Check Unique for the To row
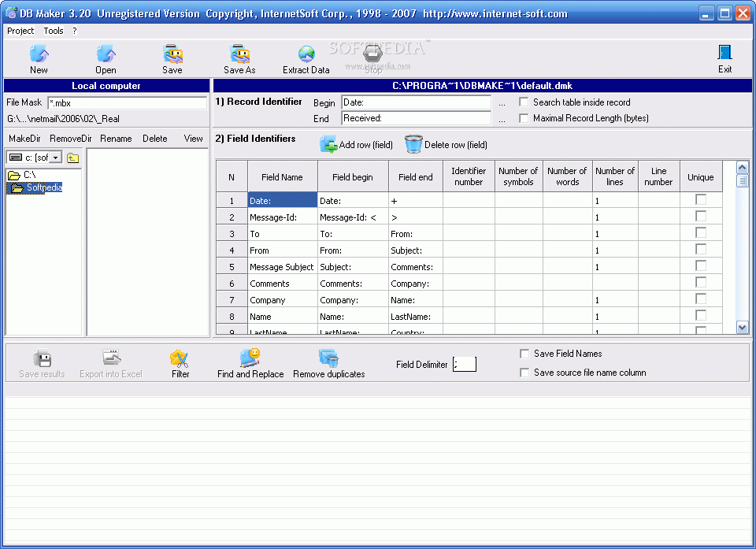The width and height of the screenshot is (756, 549). click(701, 232)
